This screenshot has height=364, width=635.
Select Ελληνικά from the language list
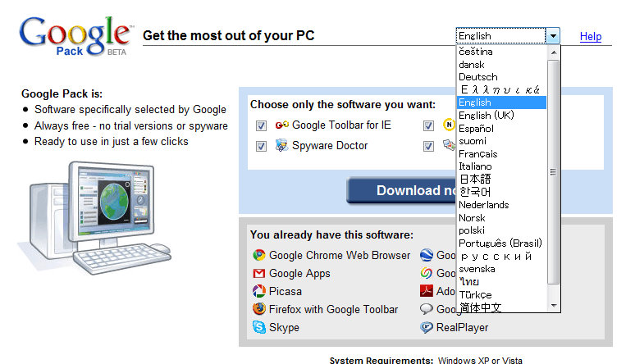(x=502, y=90)
